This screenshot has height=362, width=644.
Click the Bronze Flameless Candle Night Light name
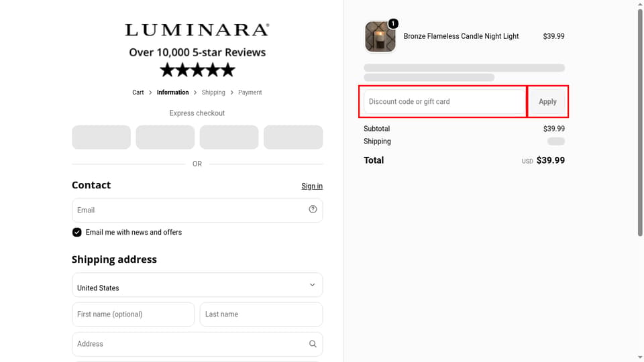click(461, 36)
